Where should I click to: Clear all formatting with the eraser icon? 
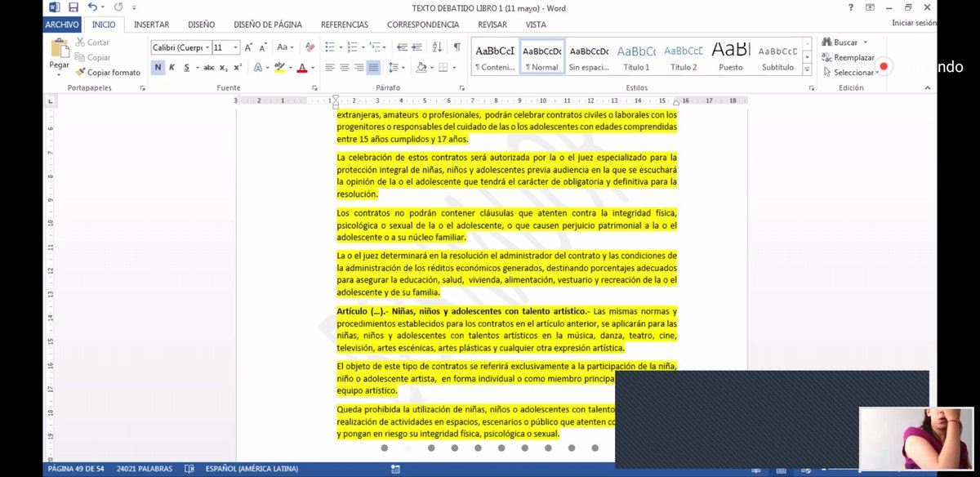tap(310, 47)
